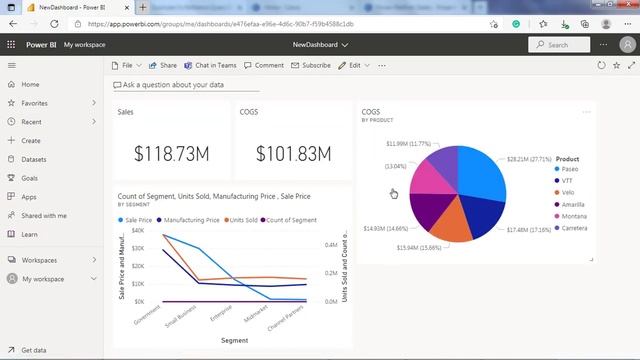Viewport: 640px width, 360px height.
Task: Click the Workspaces icon in the sidebar
Action: click(11, 260)
